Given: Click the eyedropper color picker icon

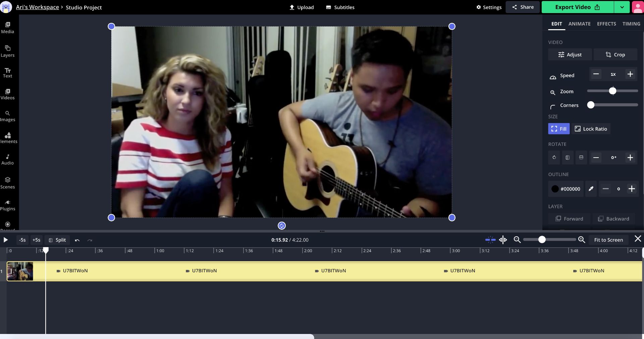Looking at the screenshot, I should pyautogui.click(x=591, y=189).
